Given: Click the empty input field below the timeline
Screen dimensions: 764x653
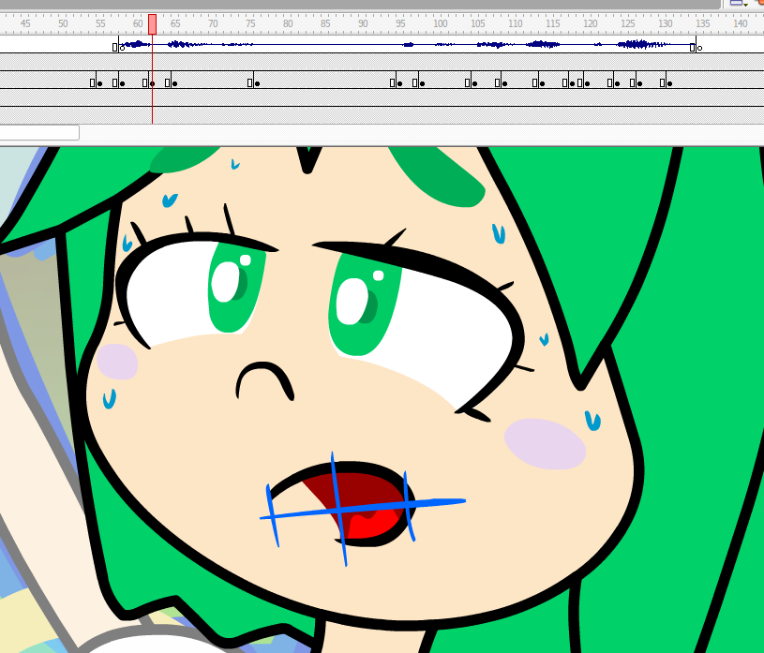Looking at the screenshot, I should [x=39, y=132].
